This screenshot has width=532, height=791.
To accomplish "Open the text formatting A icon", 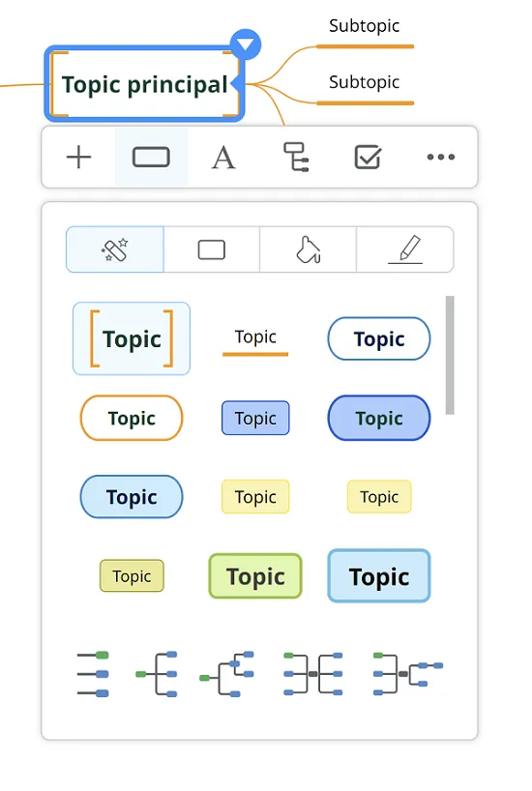I will pyautogui.click(x=223, y=158).
